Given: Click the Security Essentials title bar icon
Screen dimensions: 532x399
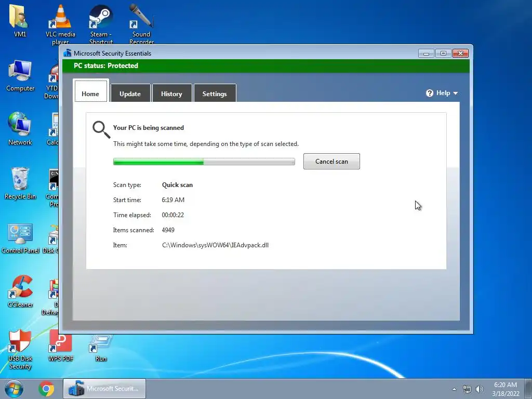Looking at the screenshot, I should click(67, 53).
